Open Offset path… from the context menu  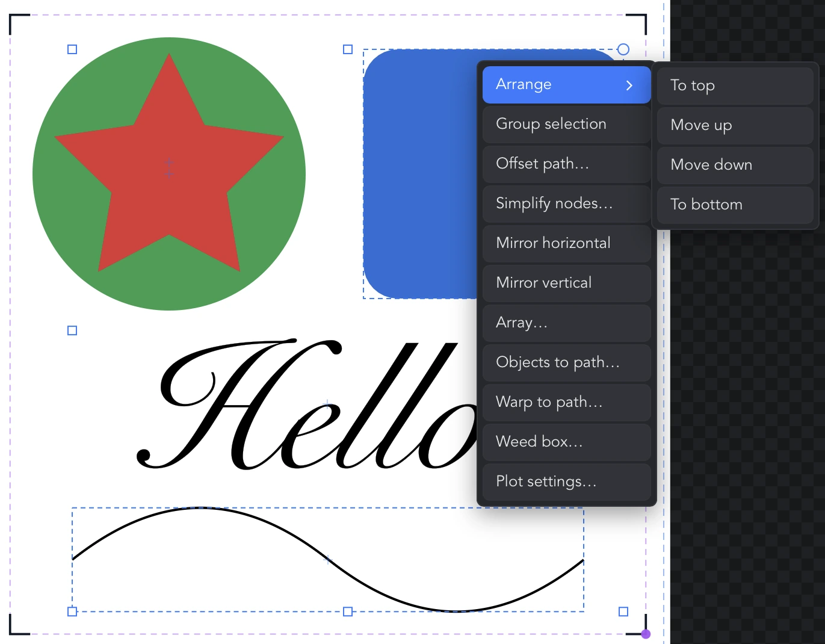tap(566, 164)
